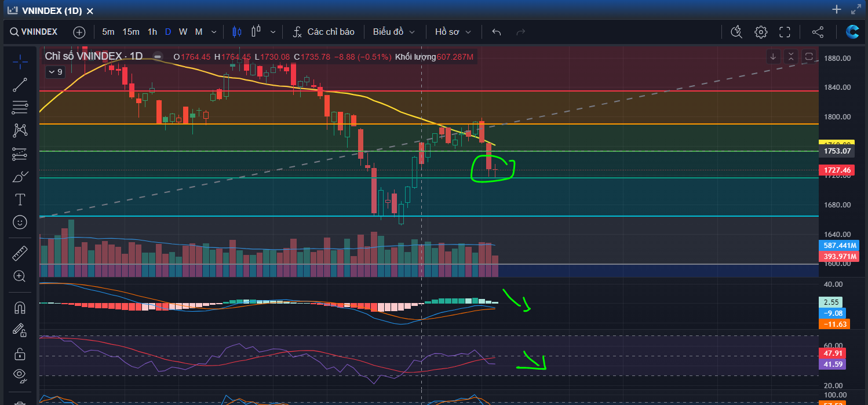Toggle magnet mode for drawings
Screen dimensions: 868x405
click(x=20, y=307)
